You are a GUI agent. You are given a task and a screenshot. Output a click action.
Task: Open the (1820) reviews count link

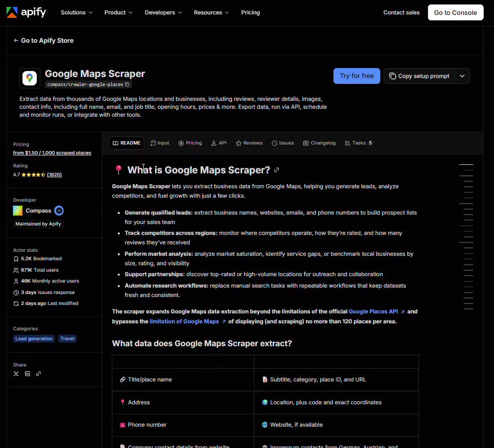54,175
